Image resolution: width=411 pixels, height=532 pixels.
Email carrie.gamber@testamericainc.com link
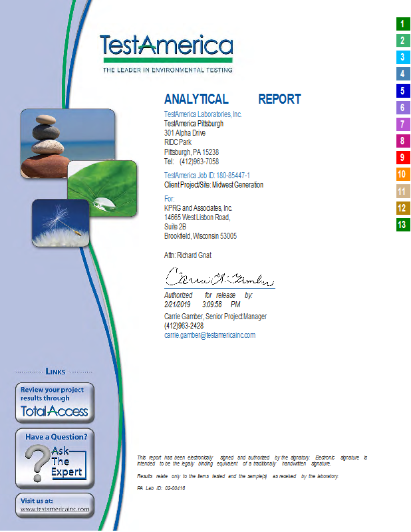click(x=209, y=336)
